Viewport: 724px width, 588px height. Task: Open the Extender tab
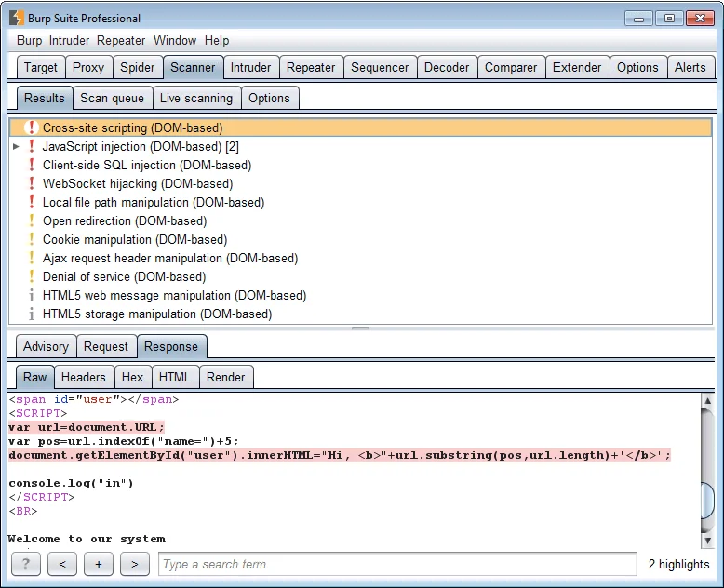click(577, 67)
